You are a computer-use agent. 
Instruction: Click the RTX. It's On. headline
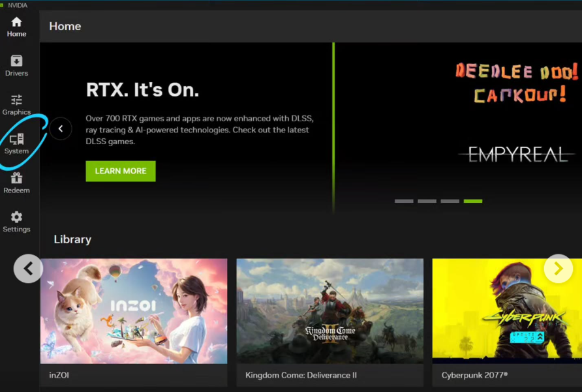click(x=142, y=90)
